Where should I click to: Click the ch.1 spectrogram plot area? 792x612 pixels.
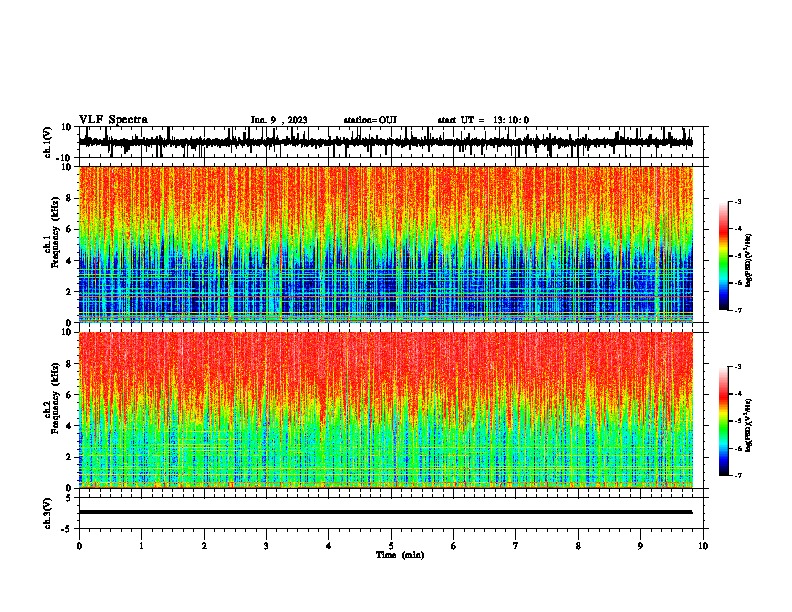[385, 244]
